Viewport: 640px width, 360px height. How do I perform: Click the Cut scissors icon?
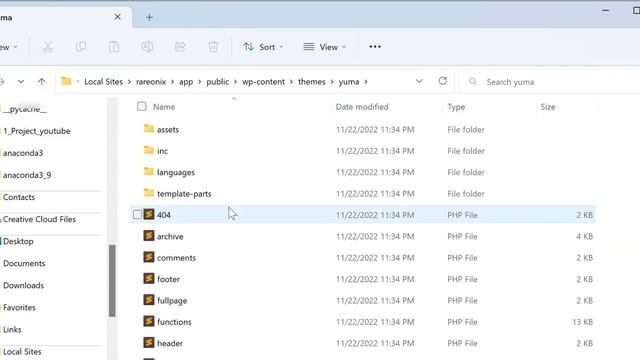pos(48,47)
